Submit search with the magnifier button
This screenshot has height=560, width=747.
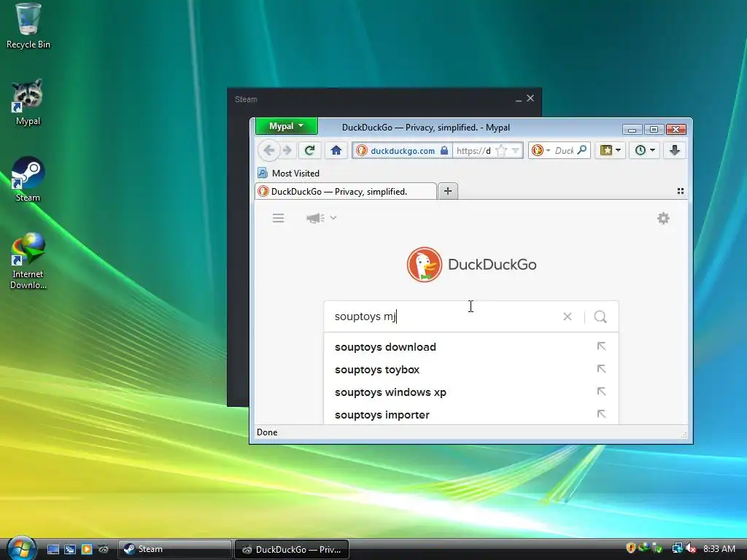pos(600,316)
